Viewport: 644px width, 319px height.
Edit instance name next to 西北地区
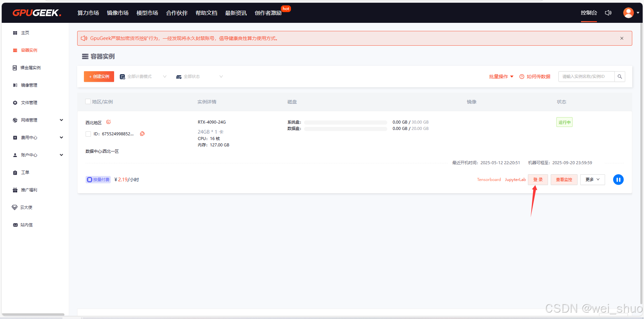(x=108, y=122)
